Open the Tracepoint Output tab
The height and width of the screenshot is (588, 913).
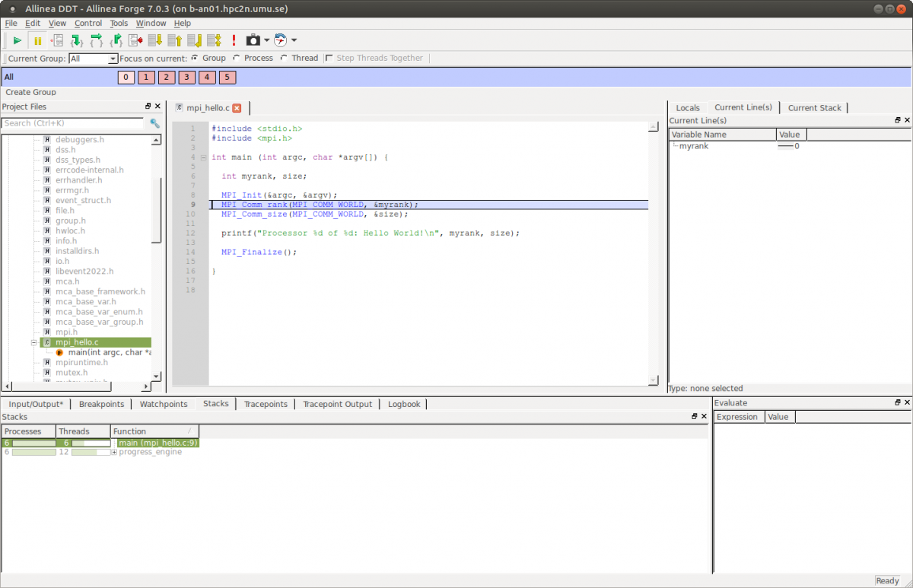pos(338,404)
